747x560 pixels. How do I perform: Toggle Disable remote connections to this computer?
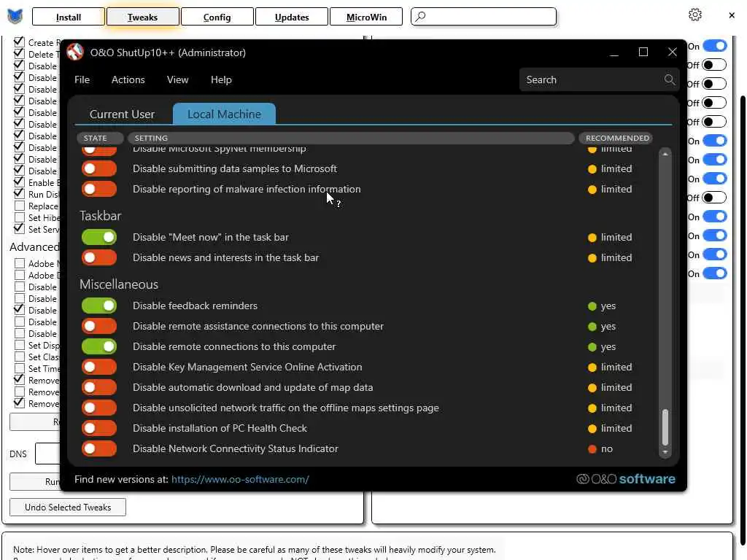(x=99, y=346)
